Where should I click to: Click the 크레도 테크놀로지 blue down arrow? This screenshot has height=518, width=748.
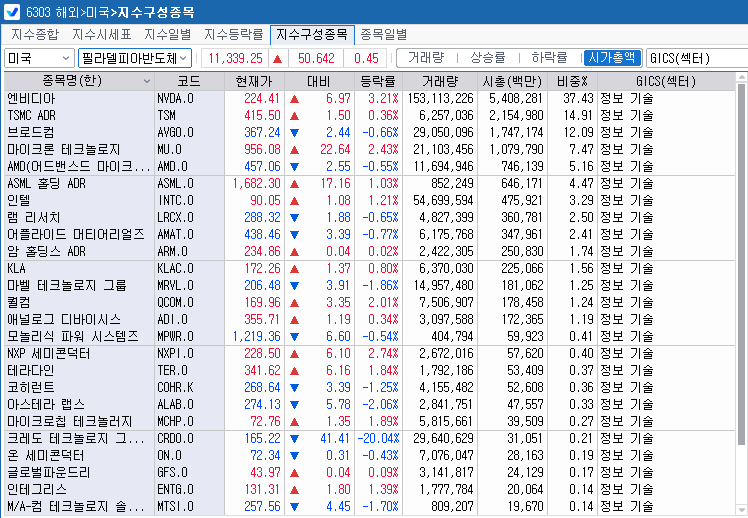pyautogui.click(x=294, y=439)
